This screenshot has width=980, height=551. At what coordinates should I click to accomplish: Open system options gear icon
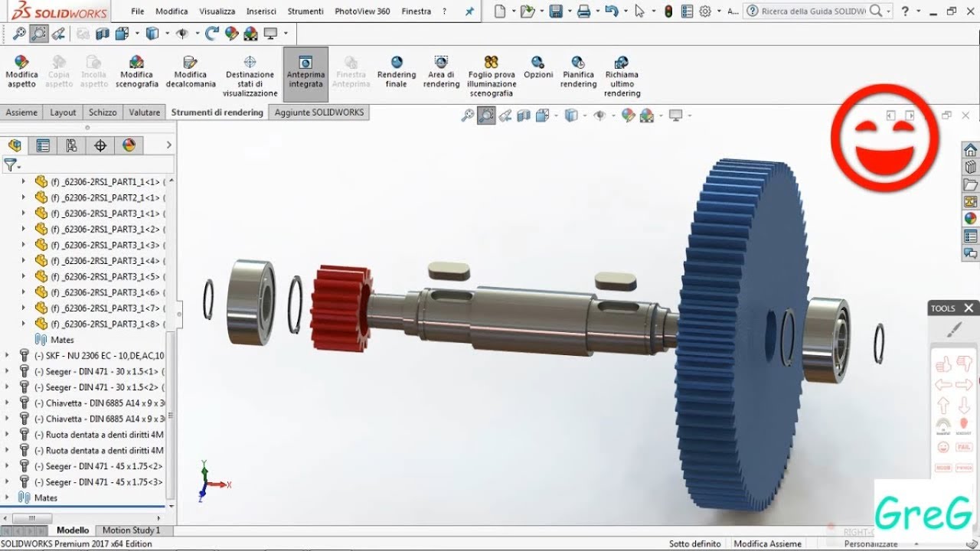click(705, 11)
